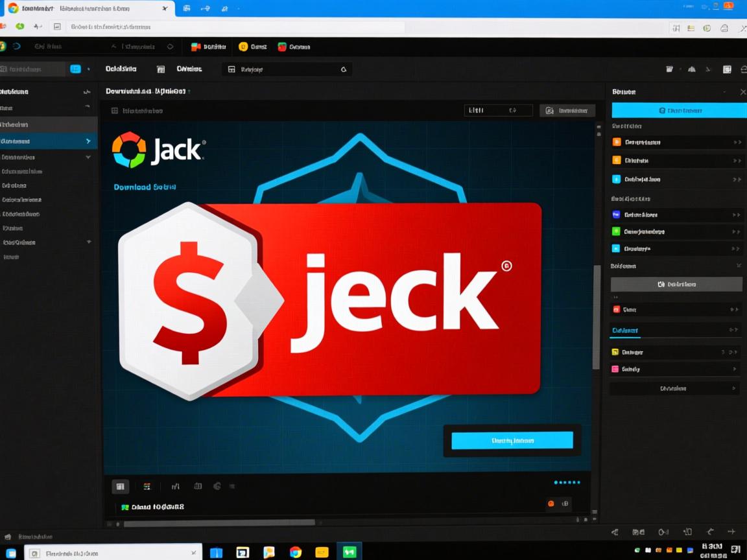Click the orange circular badge above the status bar
The height and width of the screenshot is (560, 747).
[550, 504]
